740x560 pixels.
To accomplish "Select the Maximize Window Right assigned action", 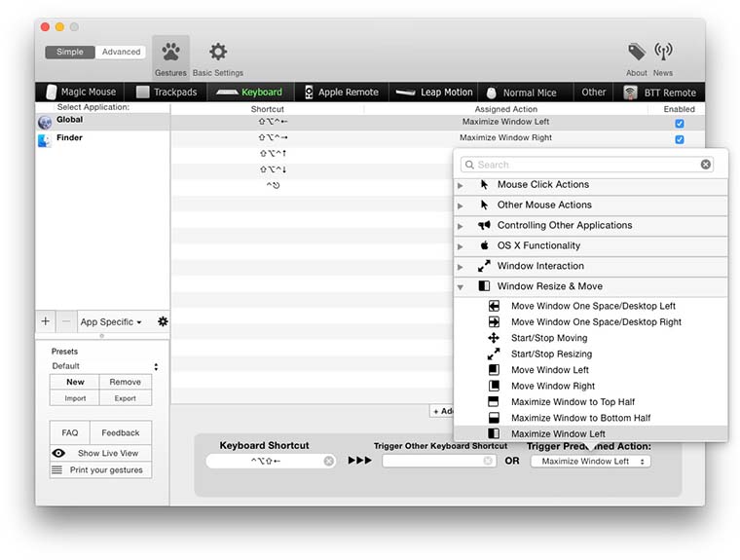I will [505, 137].
